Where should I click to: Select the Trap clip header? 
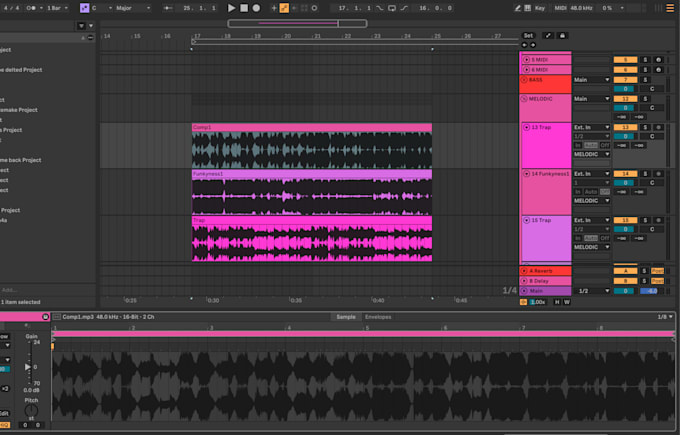[312, 220]
